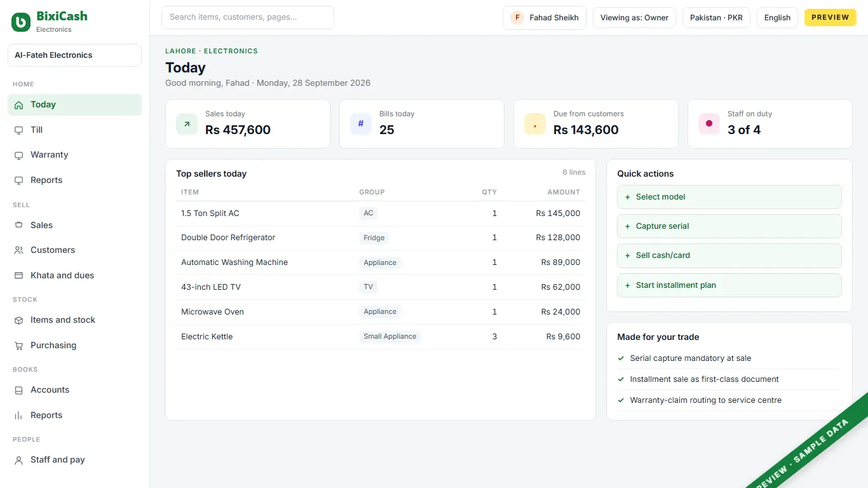Open the Till page via monitor icon
The height and width of the screenshot is (488, 868).
tap(18, 130)
